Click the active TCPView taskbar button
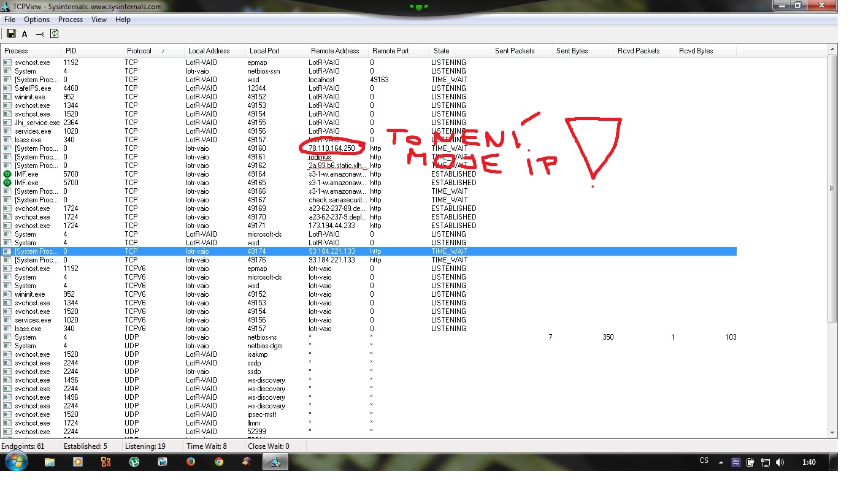The image size is (868, 485). [275, 462]
